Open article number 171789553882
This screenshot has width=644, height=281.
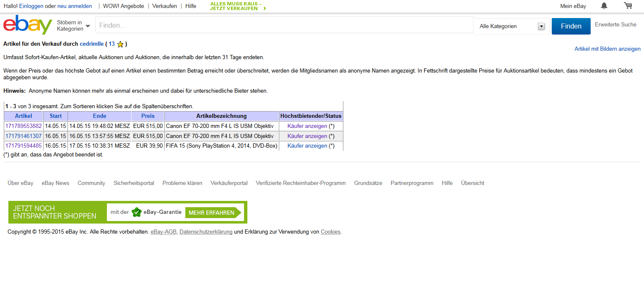click(x=23, y=126)
